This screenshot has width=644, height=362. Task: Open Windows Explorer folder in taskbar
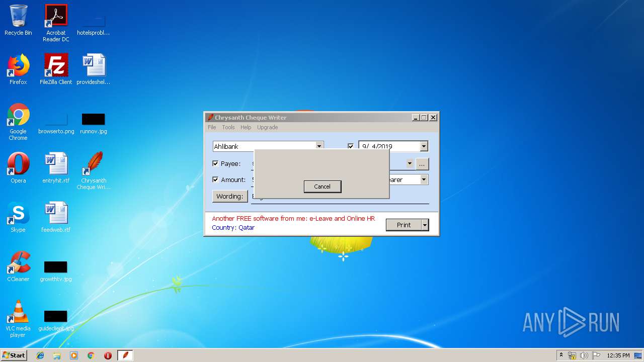(x=57, y=355)
